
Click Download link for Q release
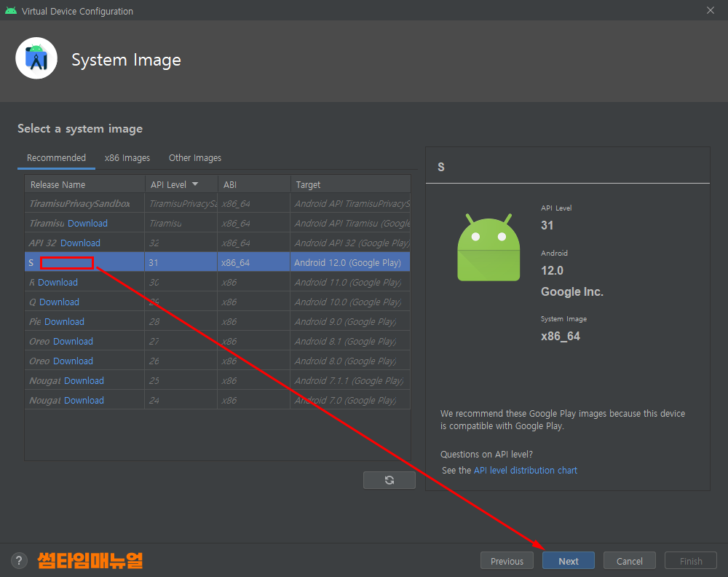59,302
